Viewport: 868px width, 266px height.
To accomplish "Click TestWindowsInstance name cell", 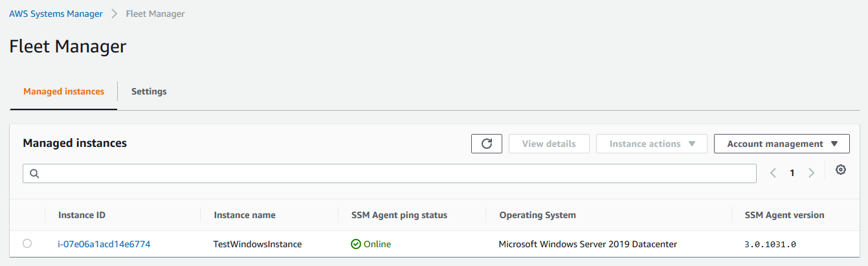I will click(258, 244).
